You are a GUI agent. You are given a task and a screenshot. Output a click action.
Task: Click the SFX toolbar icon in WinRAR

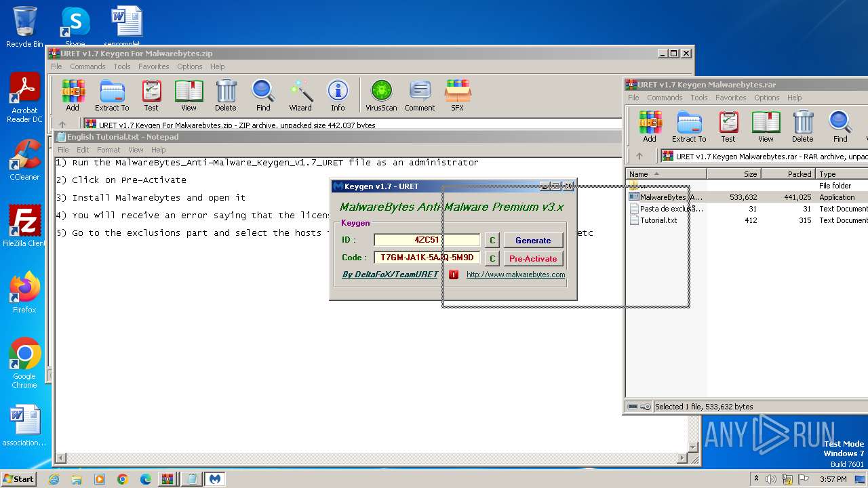[458, 96]
